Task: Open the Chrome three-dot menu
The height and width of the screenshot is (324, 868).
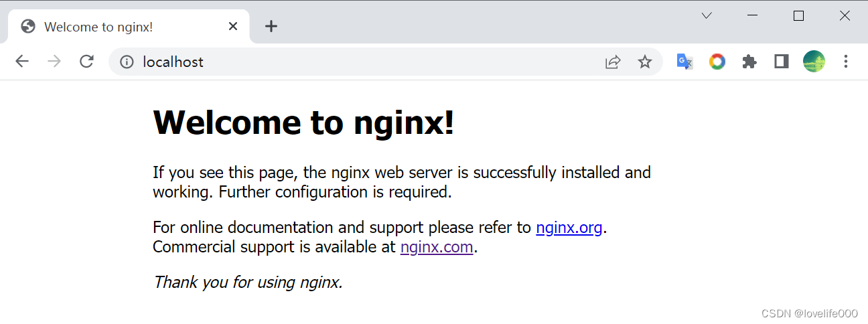Action: pyautogui.click(x=846, y=62)
